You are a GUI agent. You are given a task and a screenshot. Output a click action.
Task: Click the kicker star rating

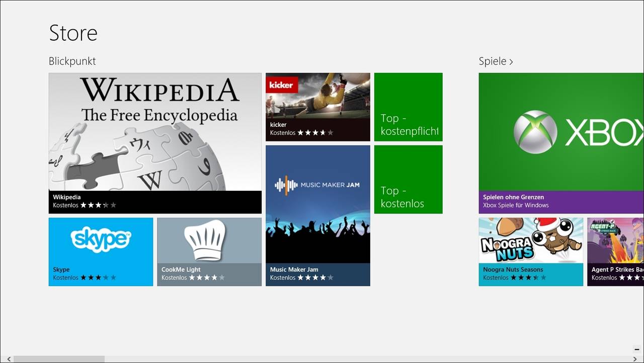[315, 132]
